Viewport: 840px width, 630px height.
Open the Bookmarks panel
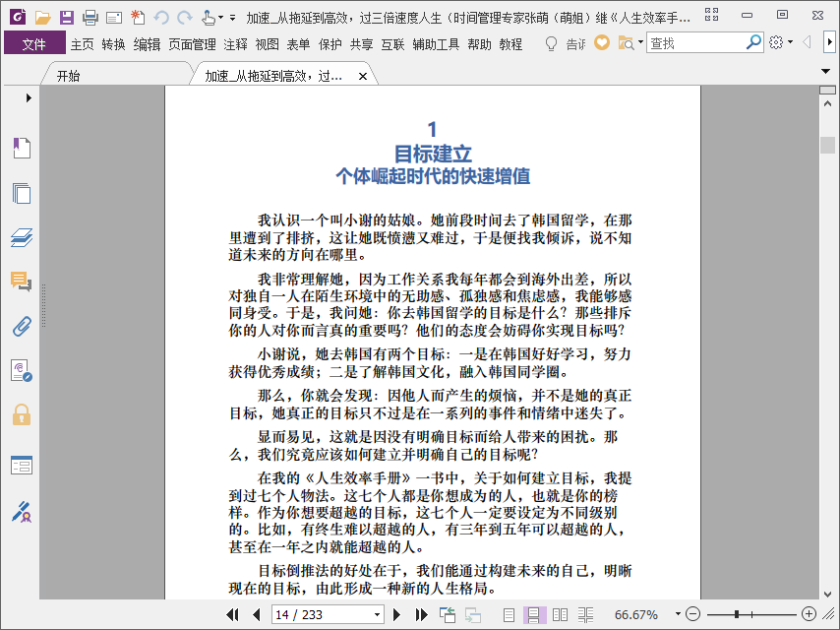click(22, 148)
